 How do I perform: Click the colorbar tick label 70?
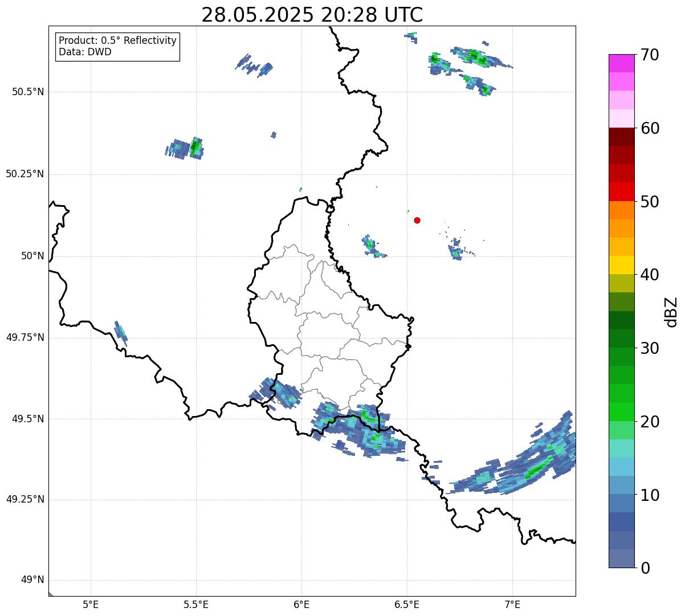coord(650,55)
